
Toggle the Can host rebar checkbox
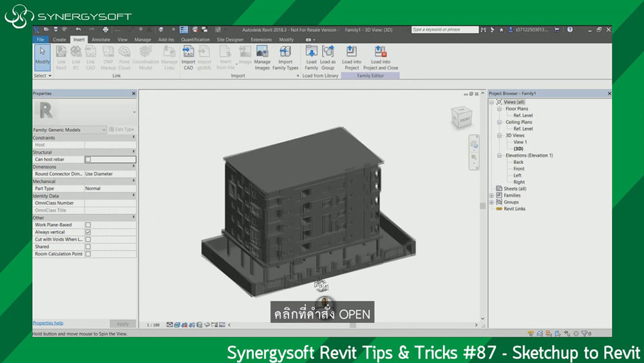click(x=88, y=159)
